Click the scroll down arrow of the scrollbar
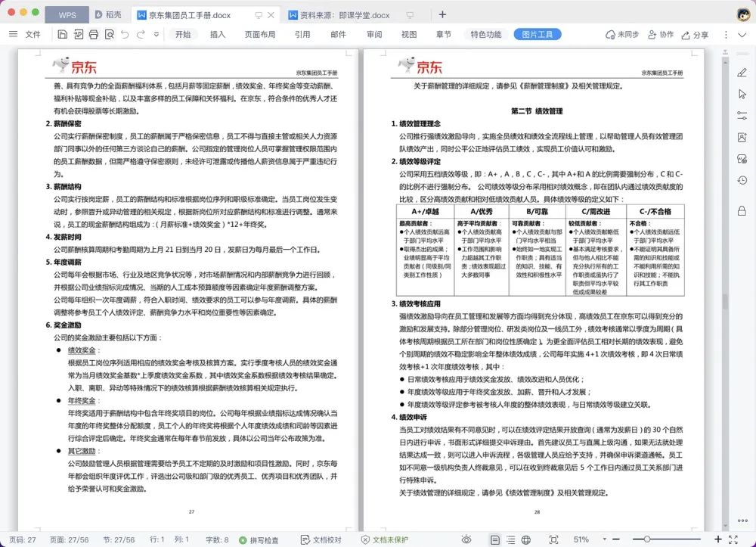The image size is (756, 547). [x=725, y=527]
